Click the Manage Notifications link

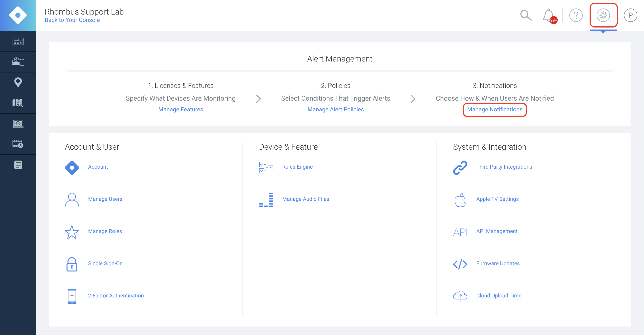pyautogui.click(x=494, y=109)
